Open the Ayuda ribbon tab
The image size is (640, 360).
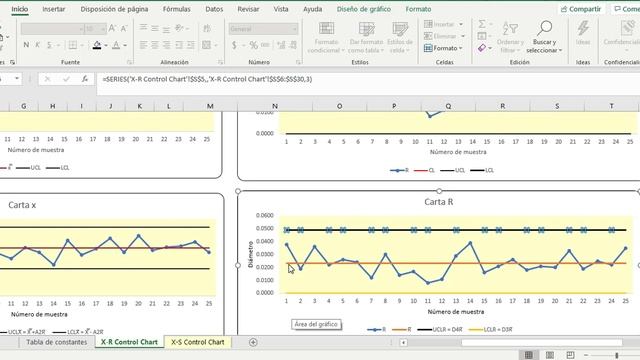pos(313,9)
